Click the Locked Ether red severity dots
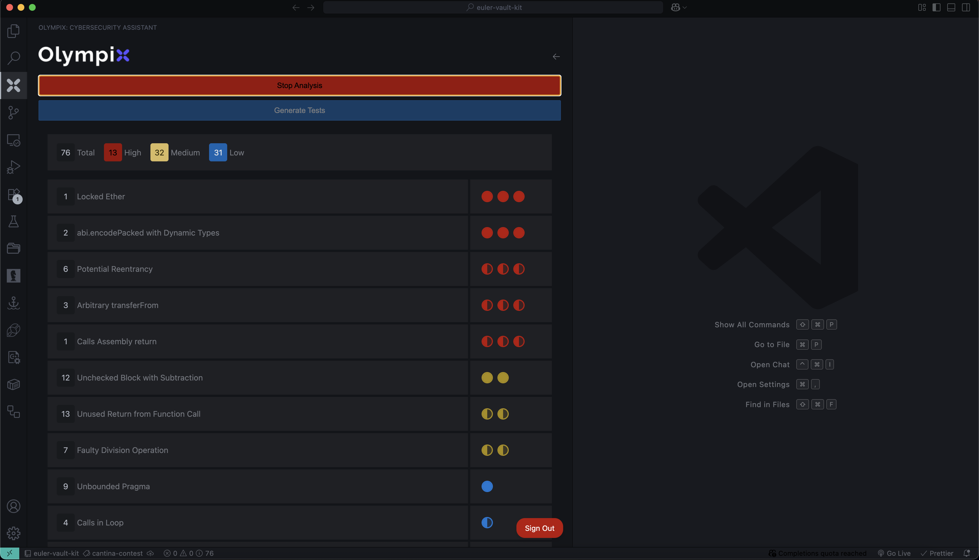This screenshot has width=979, height=560. pos(503,196)
